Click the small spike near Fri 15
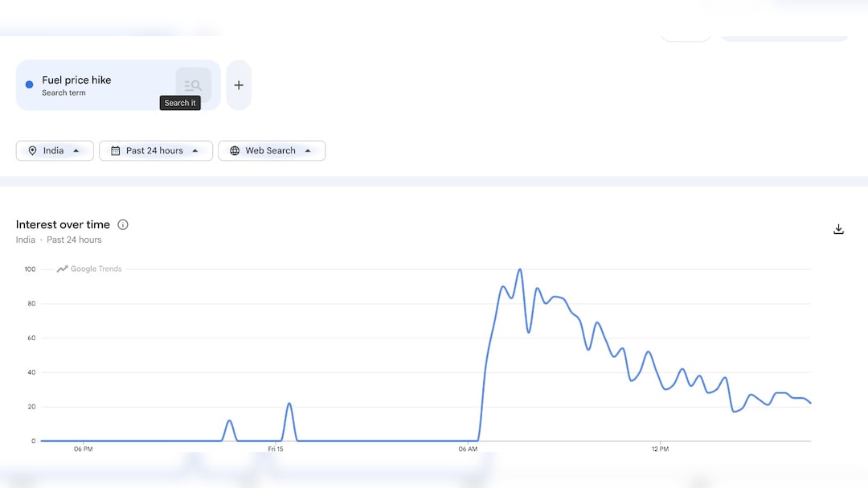This screenshot has height=488, width=868. (289, 404)
